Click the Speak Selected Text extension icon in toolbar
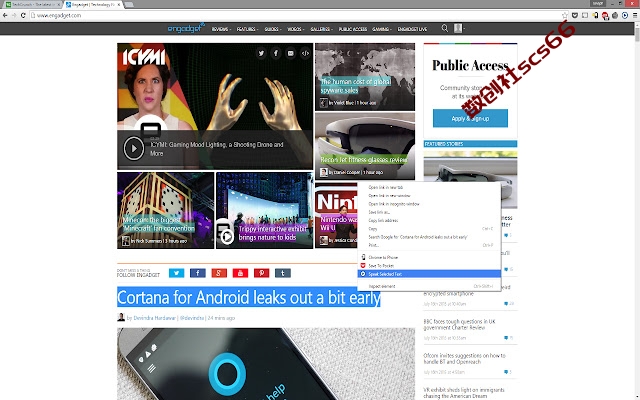Viewport: 640px width, 400px height. click(x=625, y=16)
